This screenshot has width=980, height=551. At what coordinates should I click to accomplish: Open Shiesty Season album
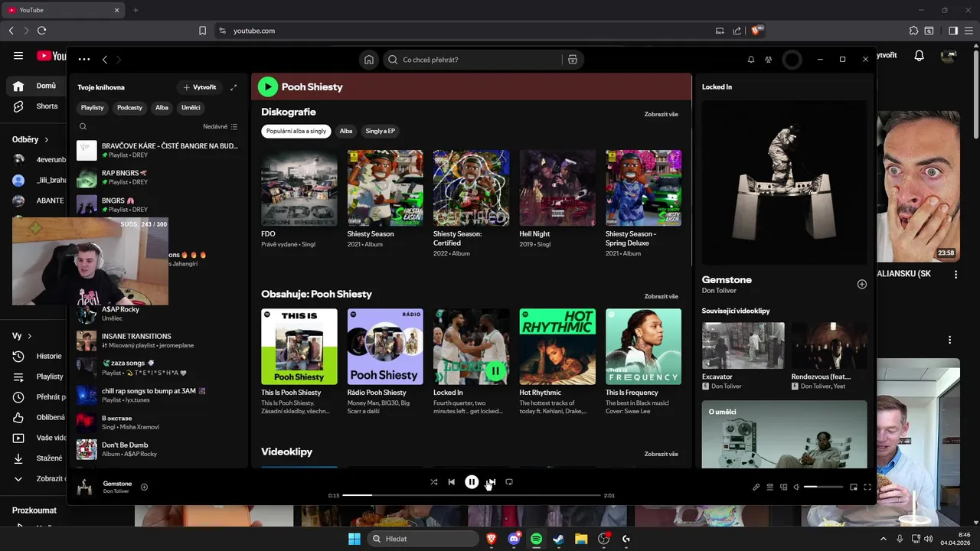click(x=385, y=188)
